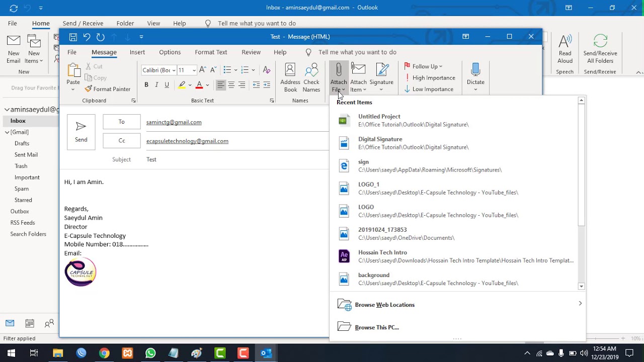Screen dimensions: 644x362
Task: Open the Signature menu
Action: click(x=381, y=77)
